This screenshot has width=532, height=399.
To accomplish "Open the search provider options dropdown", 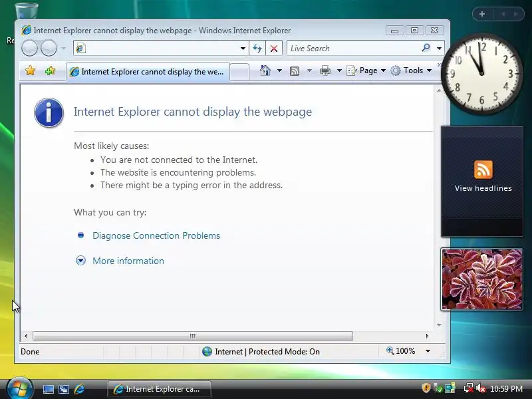I will [439, 48].
